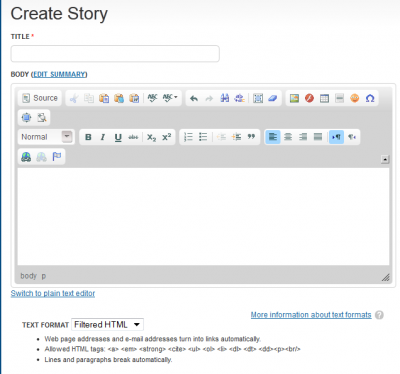Toggle Italic formatting
Image resolution: width=400 pixels, height=374 pixels.
tap(103, 137)
